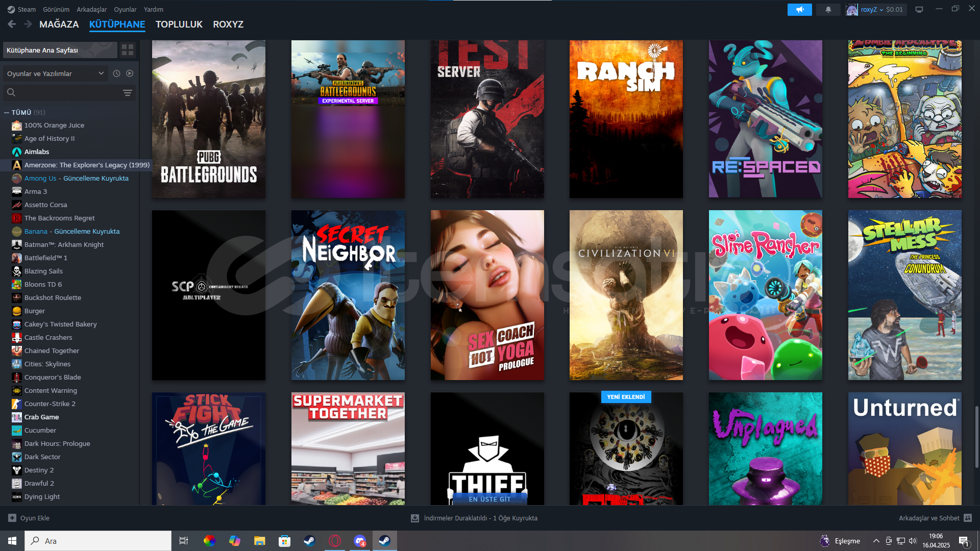The image size is (980, 551).
Task: Click the Destiny 2 list icon
Action: 17,470
